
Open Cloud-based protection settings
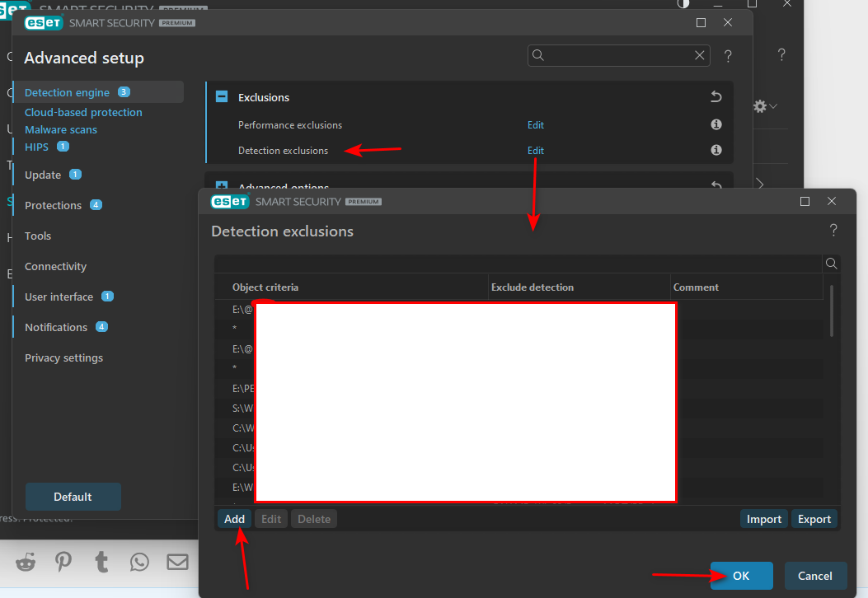(x=83, y=112)
